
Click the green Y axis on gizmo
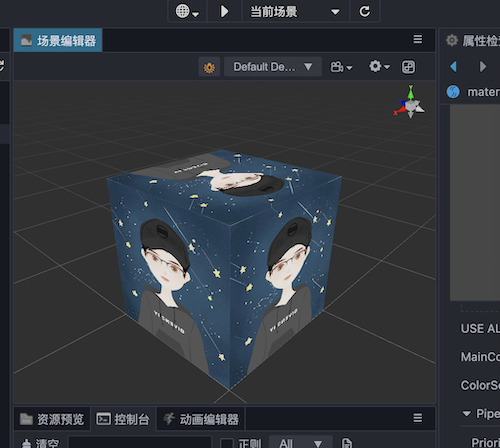pyautogui.click(x=411, y=92)
